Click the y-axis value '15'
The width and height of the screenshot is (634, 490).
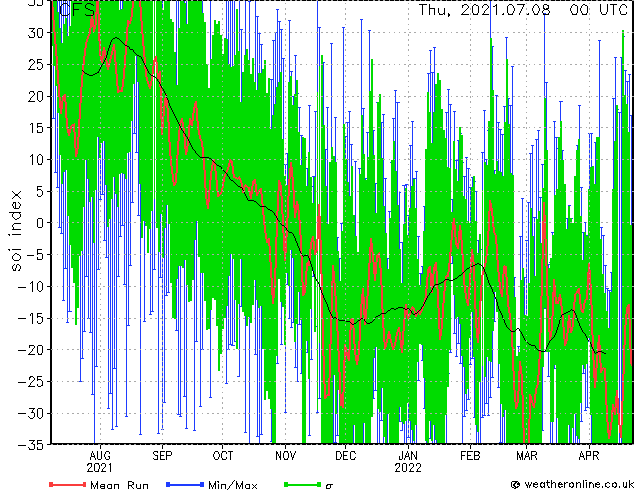tap(36, 128)
